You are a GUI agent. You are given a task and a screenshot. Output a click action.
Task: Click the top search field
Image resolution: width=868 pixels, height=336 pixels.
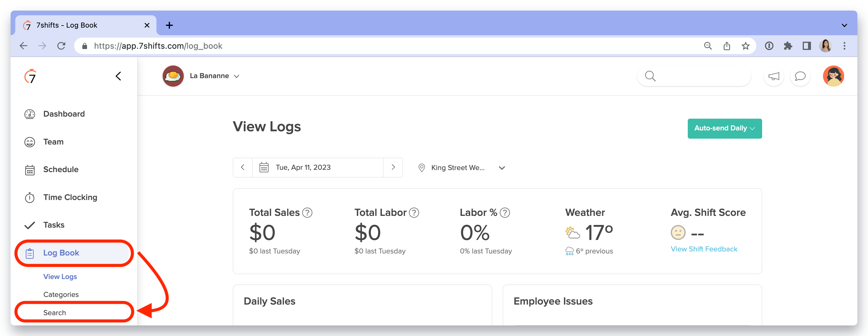[x=694, y=76]
